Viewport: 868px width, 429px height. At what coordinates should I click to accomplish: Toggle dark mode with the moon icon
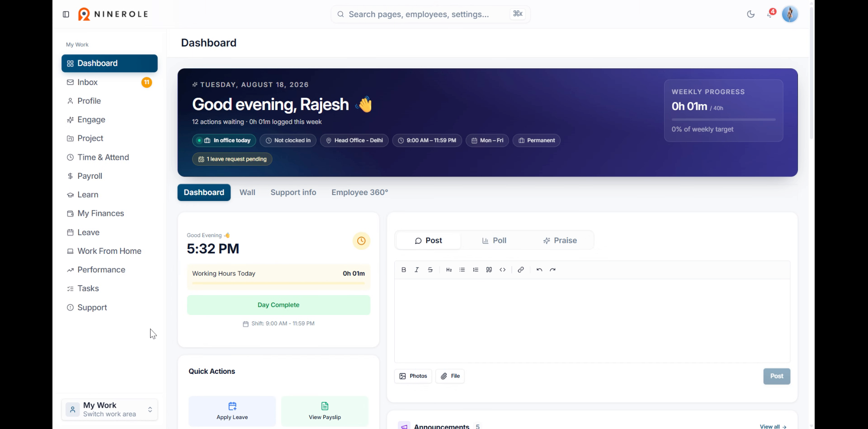(751, 14)
